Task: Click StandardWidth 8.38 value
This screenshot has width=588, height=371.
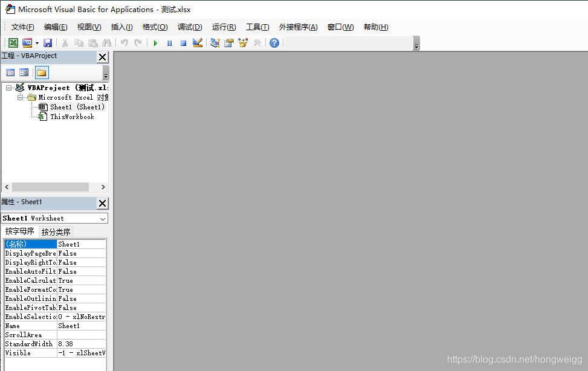Action: tap(81, 344)
